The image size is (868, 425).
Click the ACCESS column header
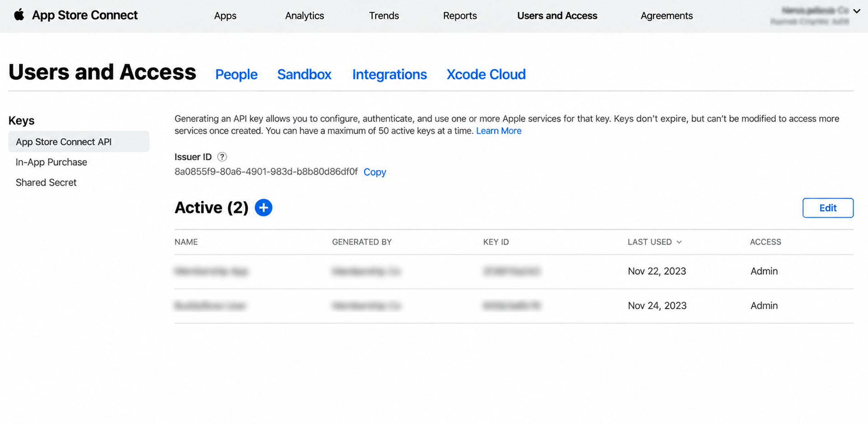click(765, 242)
